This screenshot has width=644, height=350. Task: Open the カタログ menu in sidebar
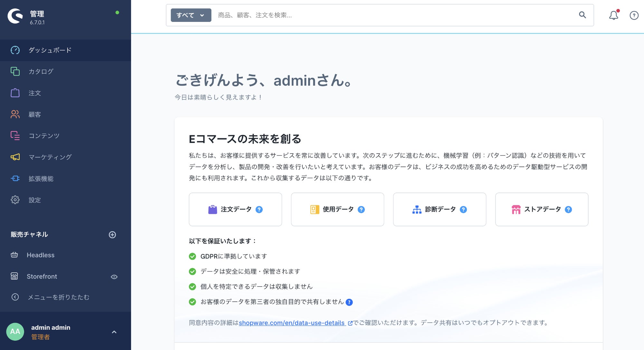(x=41, y=71)
